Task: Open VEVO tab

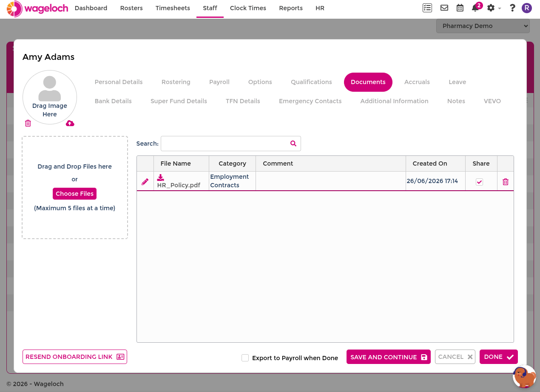Action: pyautogui.click(x=492, y=101)
